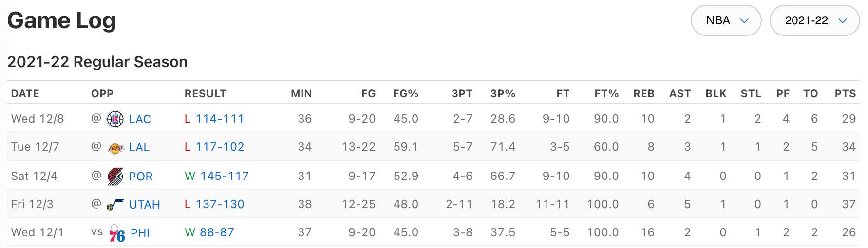Open the LAC team link

pyautogui.click(x=140, y=119)
